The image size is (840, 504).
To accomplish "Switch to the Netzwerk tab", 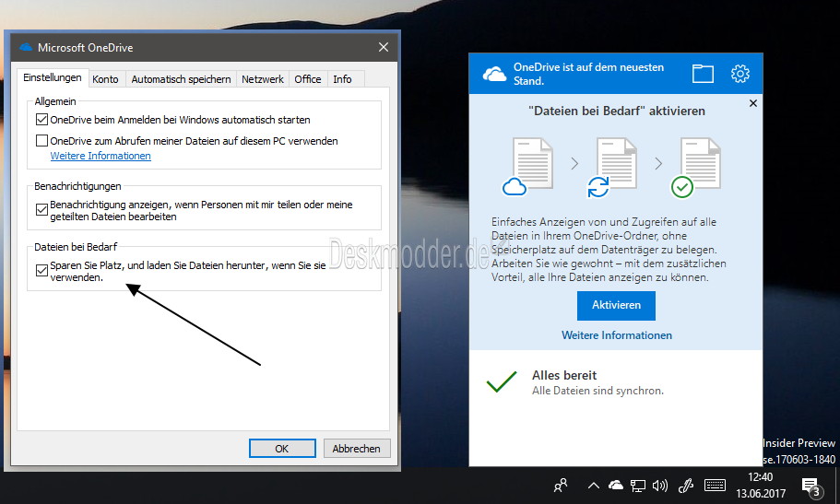I will point(263,79).
